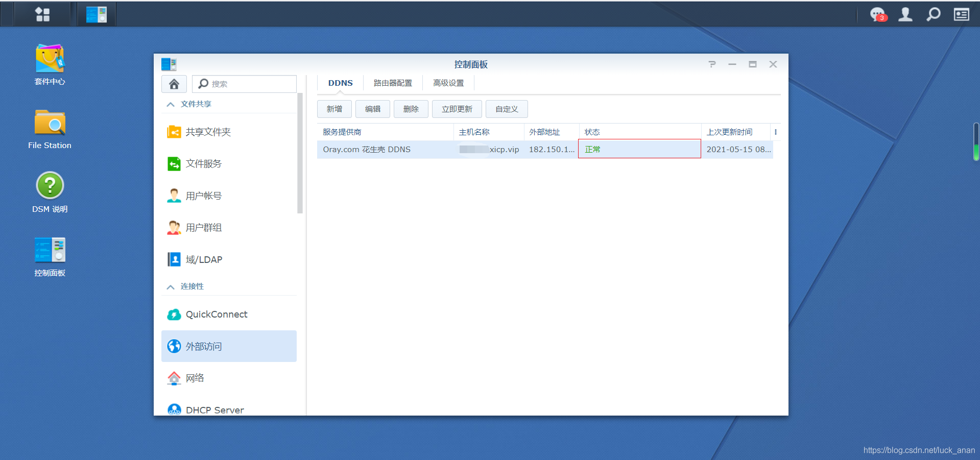Viewport: 980px width, 460px height.
Task: Click the taskbar search magnifier icon
Action: (933, 14)
